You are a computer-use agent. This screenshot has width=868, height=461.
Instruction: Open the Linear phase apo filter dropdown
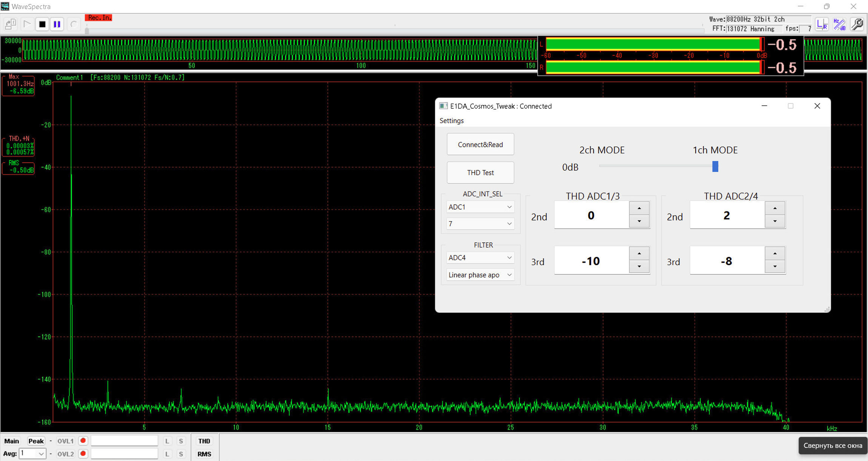[480, 275]
